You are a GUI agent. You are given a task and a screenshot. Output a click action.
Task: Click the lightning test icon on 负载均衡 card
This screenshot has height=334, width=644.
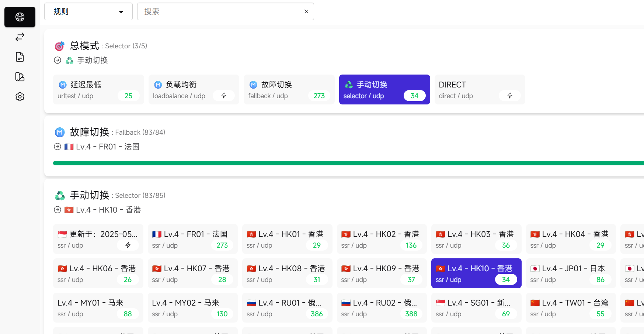223,96
